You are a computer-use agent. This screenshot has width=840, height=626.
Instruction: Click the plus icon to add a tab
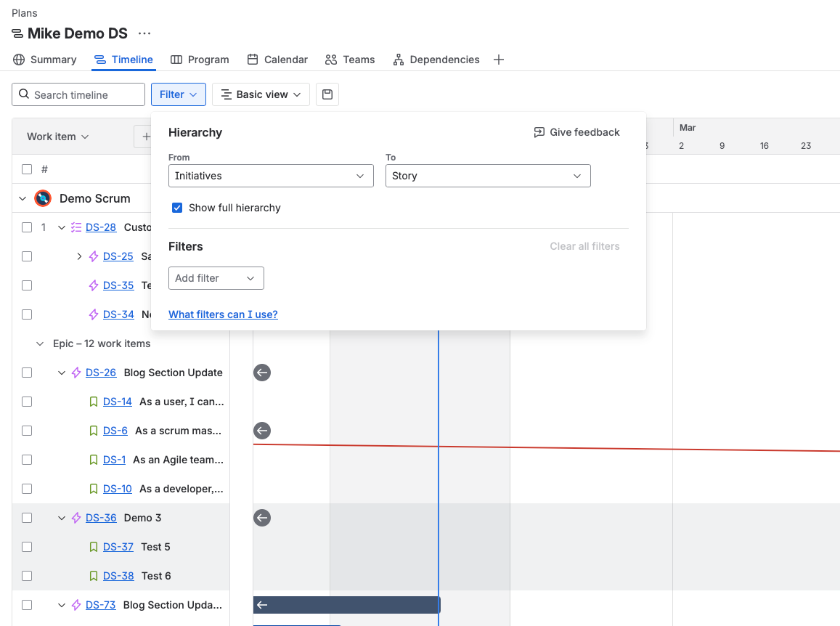(499, 60)
